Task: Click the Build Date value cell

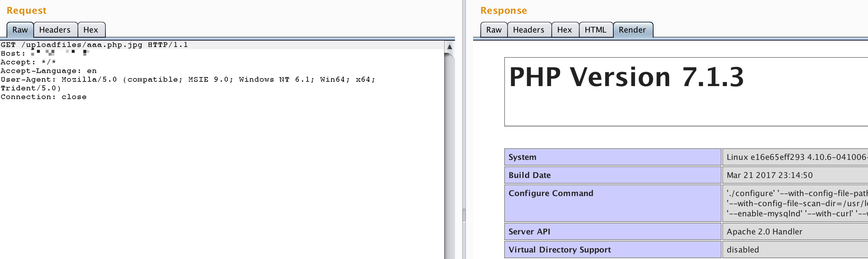Action: [x=769, y=175]
